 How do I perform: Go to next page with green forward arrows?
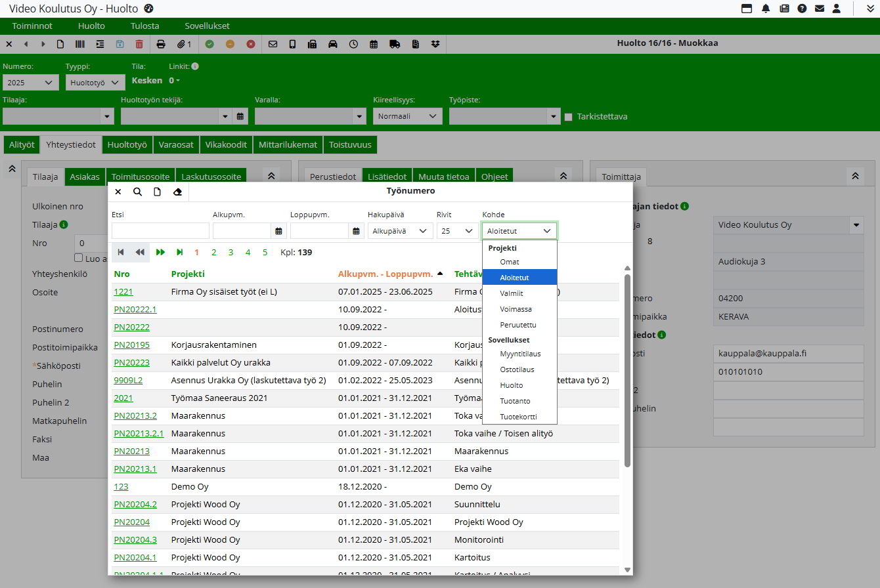[160, 252]
